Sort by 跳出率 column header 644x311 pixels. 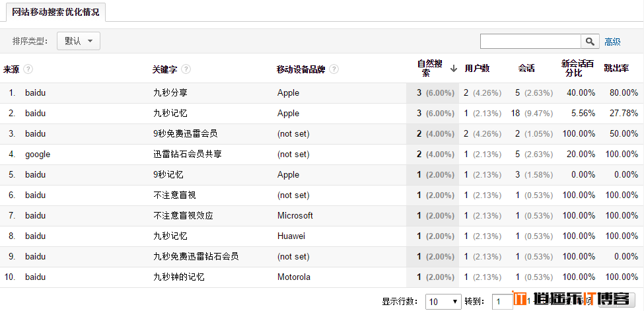616,69
